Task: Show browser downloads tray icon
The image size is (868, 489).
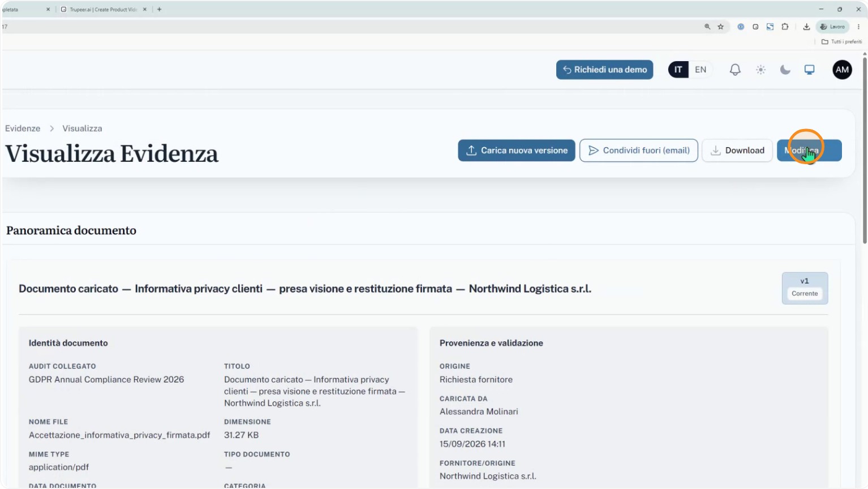Action: coord(806,27)
